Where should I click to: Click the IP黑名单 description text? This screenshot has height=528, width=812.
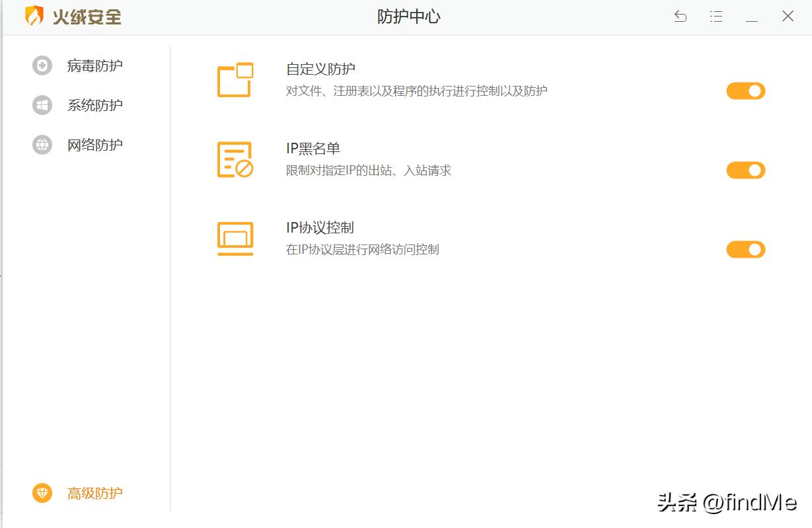(x=367, y=170)
